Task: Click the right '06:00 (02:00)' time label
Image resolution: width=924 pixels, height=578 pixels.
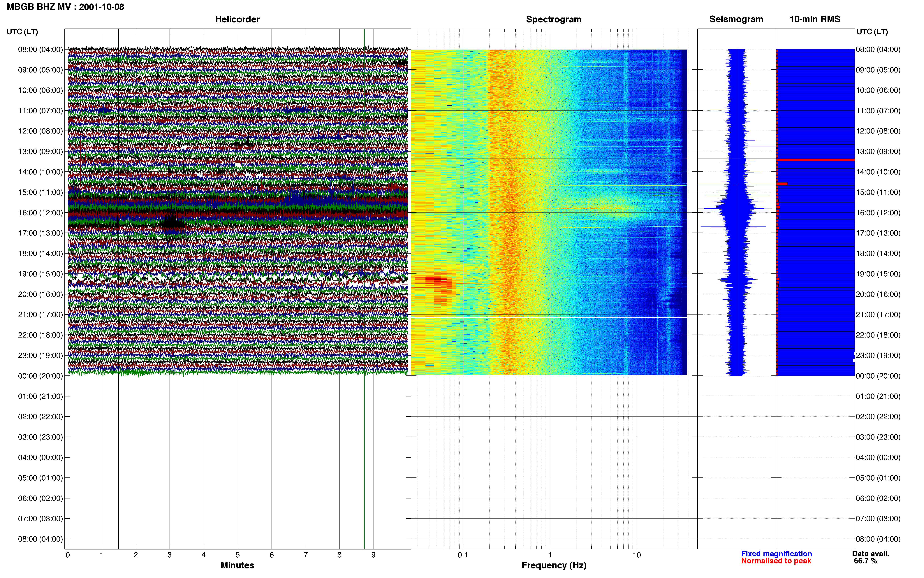Action: [878, 498]
